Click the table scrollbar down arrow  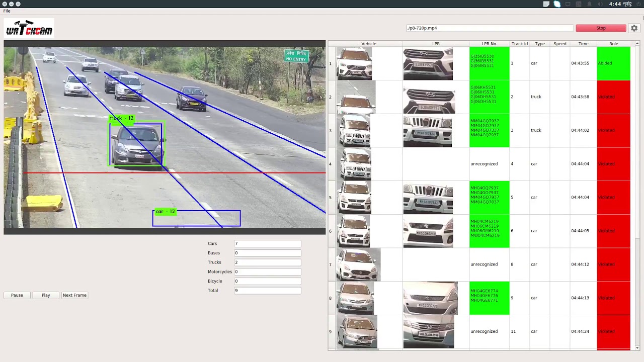pyautogui.click(x=637, y=348)
